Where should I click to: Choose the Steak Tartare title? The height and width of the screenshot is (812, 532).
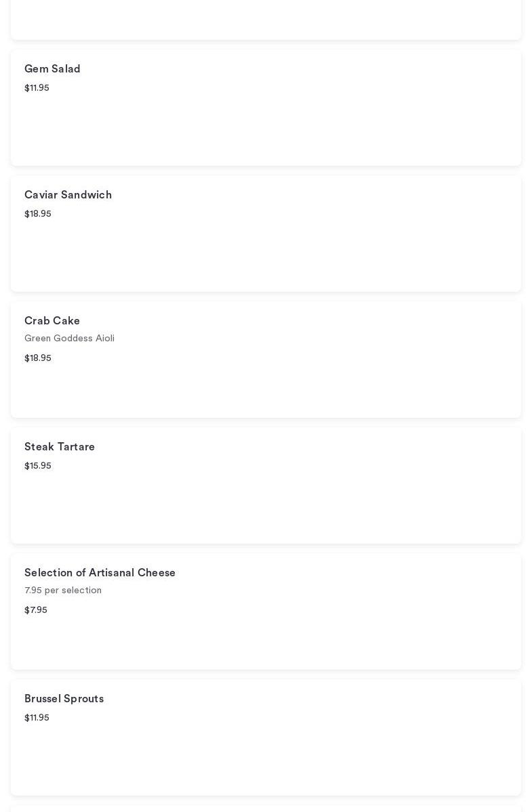tap(60, 447)
